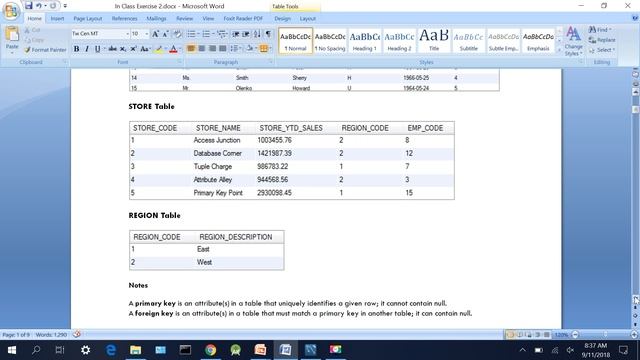
Task: Open the Find dropdown arrow
Action: pos(610,30)
